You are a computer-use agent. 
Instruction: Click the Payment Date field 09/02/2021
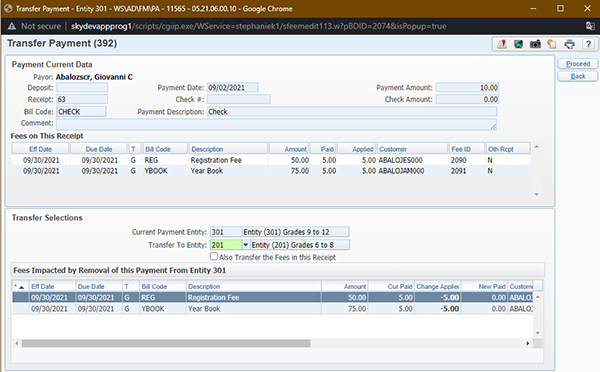[x=233, y=88]
